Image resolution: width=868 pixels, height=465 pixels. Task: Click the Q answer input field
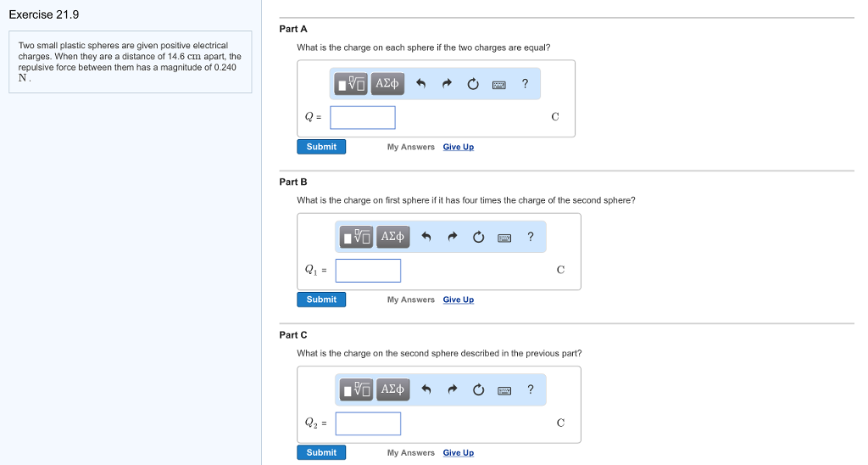(x=363, y=117)
